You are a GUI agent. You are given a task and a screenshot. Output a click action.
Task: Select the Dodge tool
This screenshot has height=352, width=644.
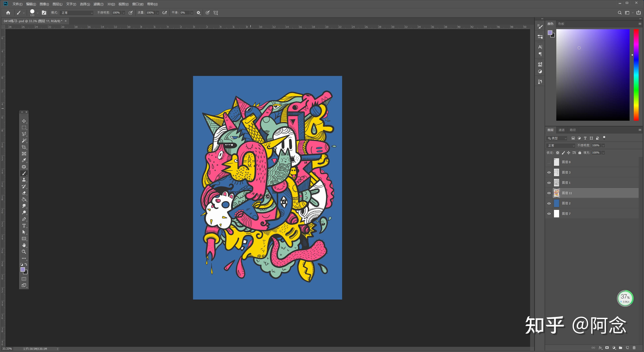coord(24,212)
